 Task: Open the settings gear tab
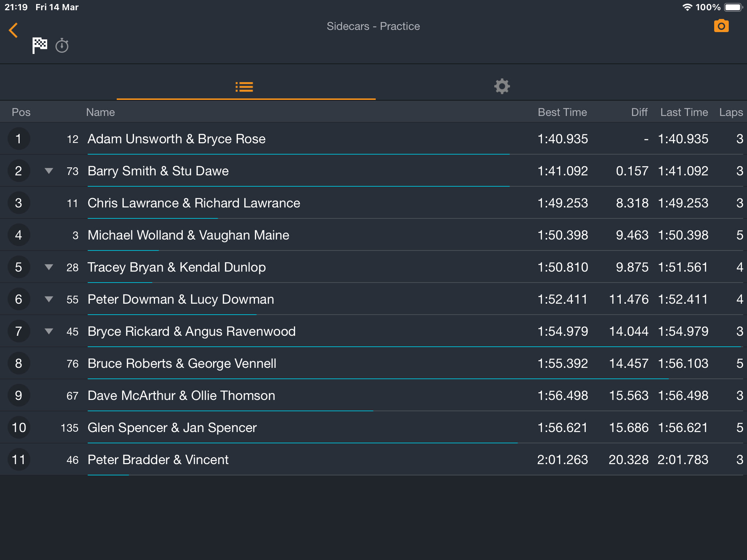pos(502,86)
